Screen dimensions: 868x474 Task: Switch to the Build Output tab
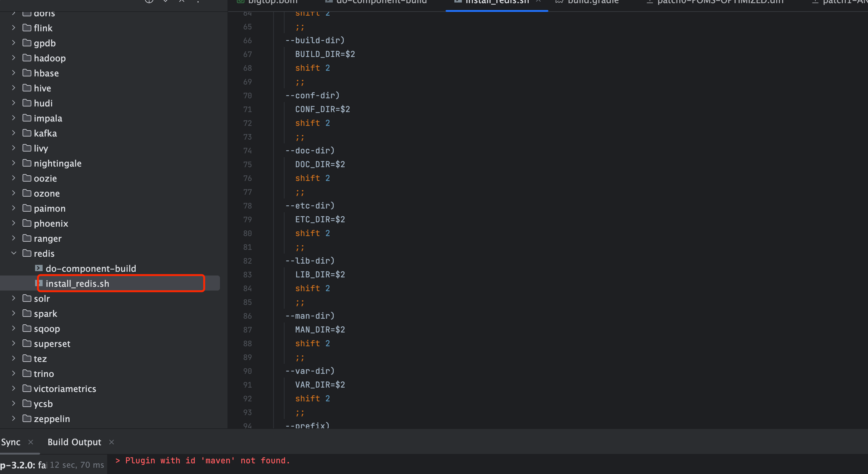[x=74, y=442]
